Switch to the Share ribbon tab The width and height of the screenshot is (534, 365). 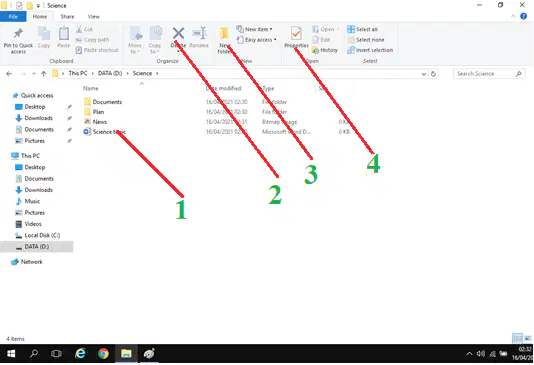[x=67, y=16]
